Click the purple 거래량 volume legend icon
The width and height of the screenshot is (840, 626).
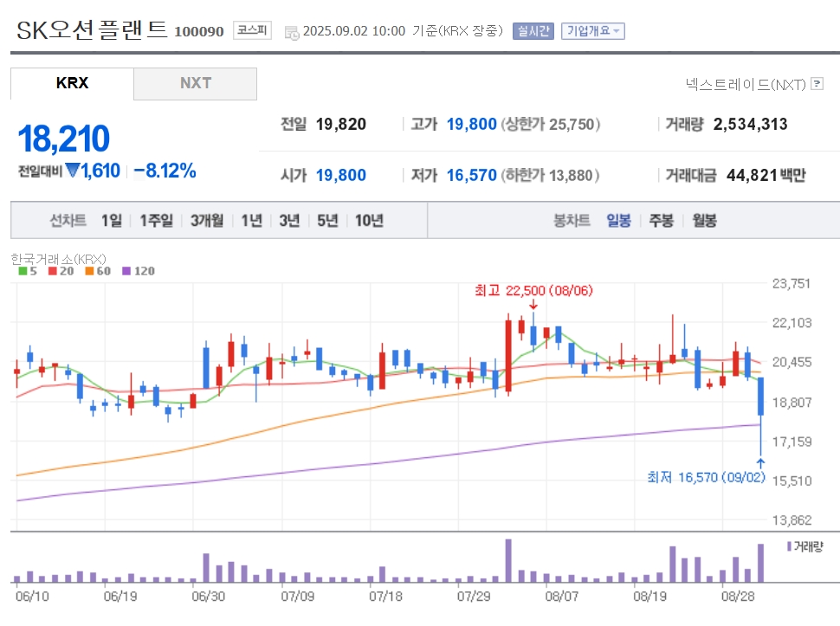(789, 546)
